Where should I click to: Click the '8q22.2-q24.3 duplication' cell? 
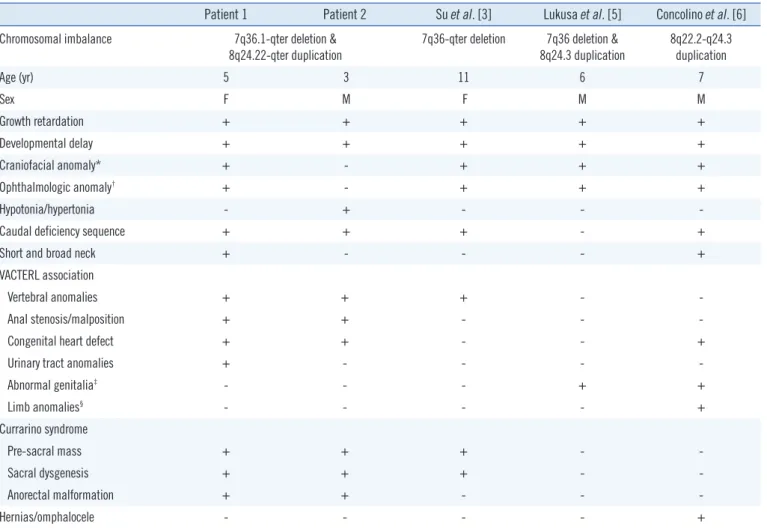pyautogui.click(x=701, y=47)
